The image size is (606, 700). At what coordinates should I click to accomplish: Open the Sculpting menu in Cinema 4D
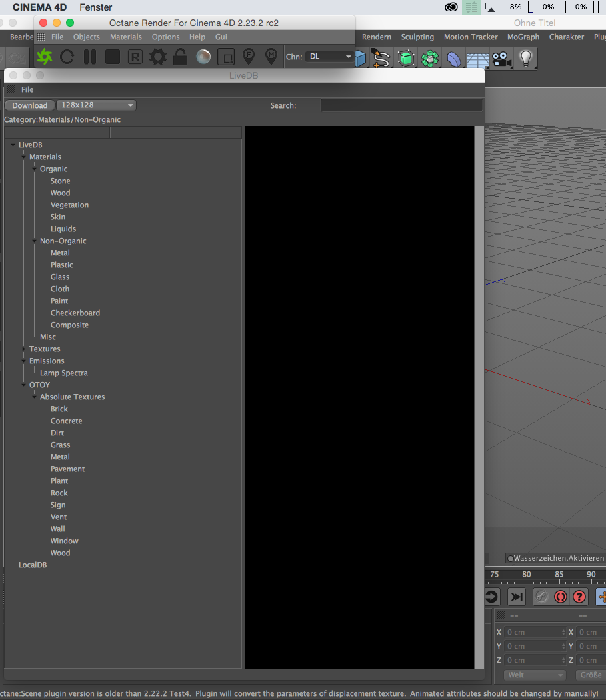click(x=417, y=37)
